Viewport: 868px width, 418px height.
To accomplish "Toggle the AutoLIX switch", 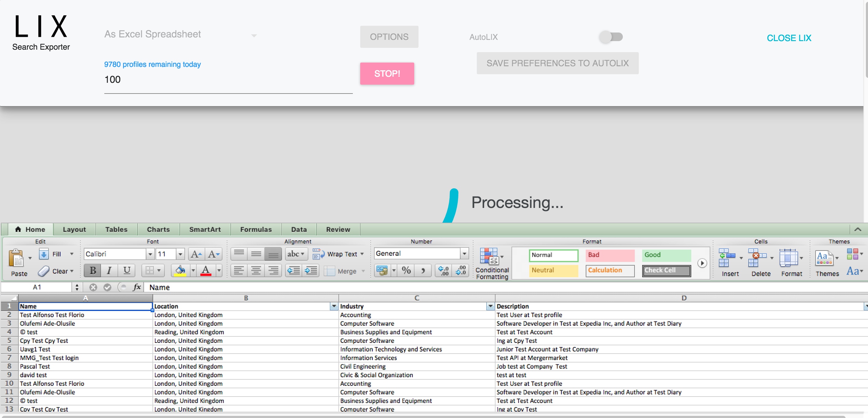I will (611, 37).
